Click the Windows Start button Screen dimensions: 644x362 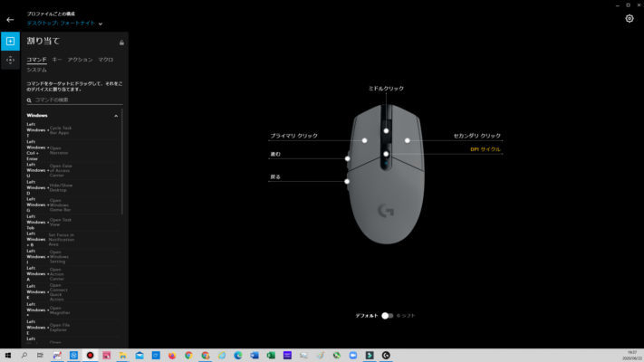(8, 355)
